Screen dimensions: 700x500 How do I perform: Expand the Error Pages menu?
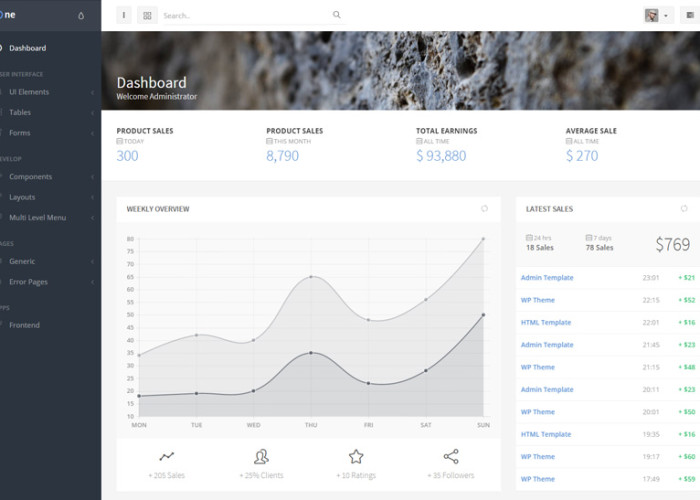click(x=48, y=282)
